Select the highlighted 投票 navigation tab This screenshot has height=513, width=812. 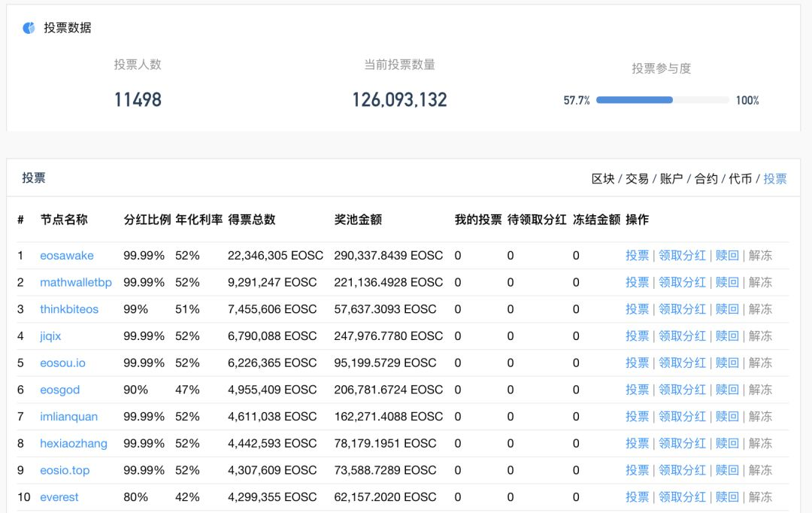pos(774,179)
